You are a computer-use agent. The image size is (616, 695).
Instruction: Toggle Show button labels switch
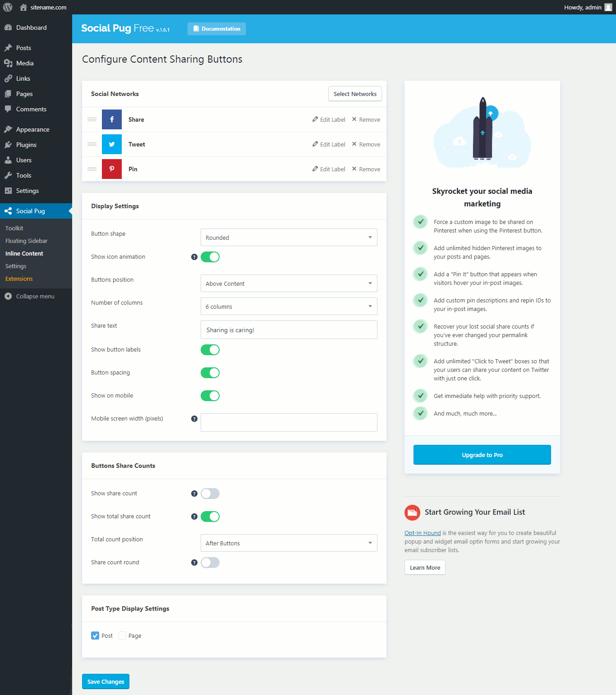coord(210,350)
